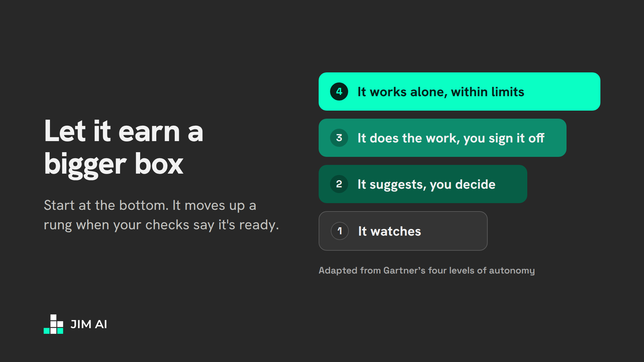Click 'It does the work, you sign it off'

coord(451,138)
